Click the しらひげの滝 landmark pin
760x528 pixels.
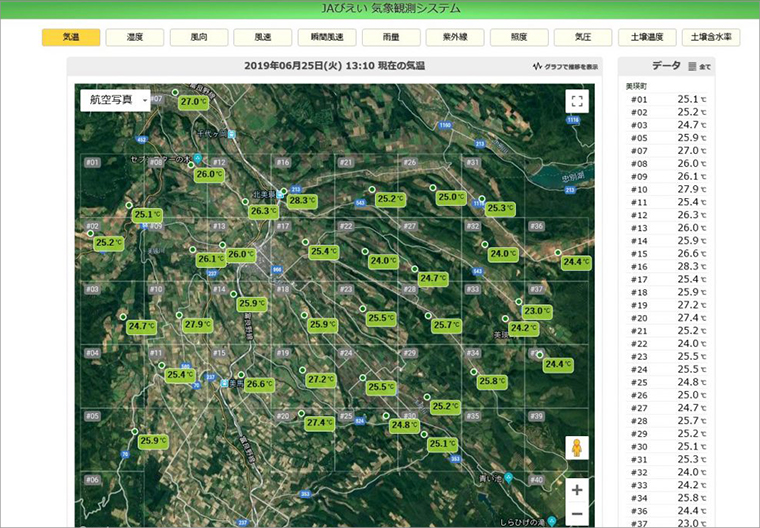tap(552, 522)
